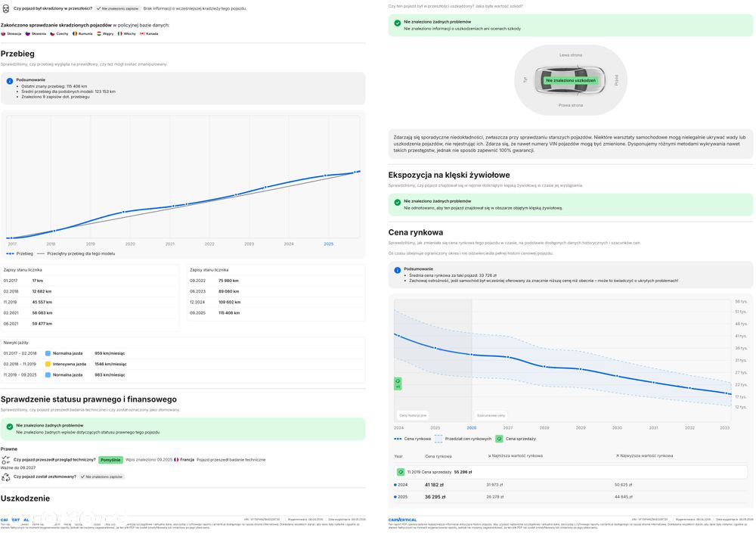Image resolution: width=756 pixels, height=534 pixels.
Task: Click the green check icon in the natural disasters box
Action: coord(398,202)
